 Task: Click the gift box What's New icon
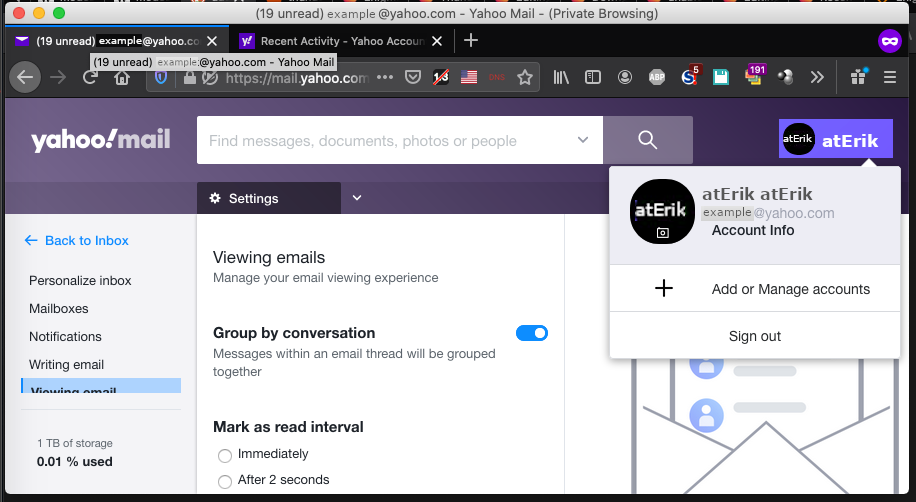pyautogui.click(x=858, y=77)
